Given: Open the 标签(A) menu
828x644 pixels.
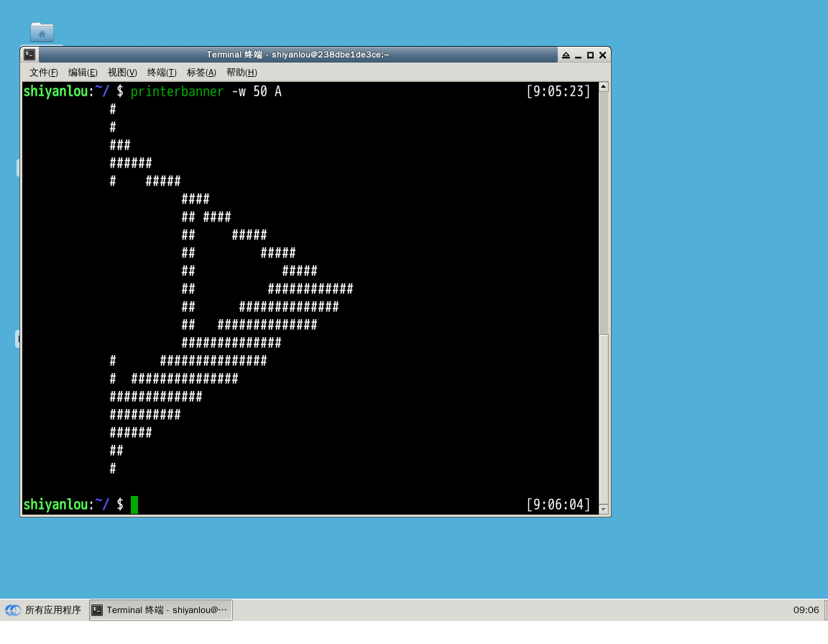Looking at the screenshot, I should (x=201, y=73).
